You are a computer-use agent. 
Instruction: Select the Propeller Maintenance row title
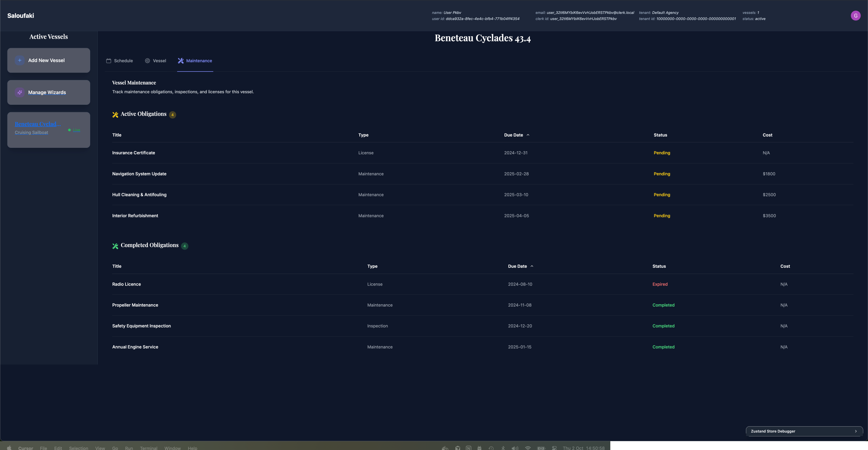pyautogui.click(x=135, y=305)
